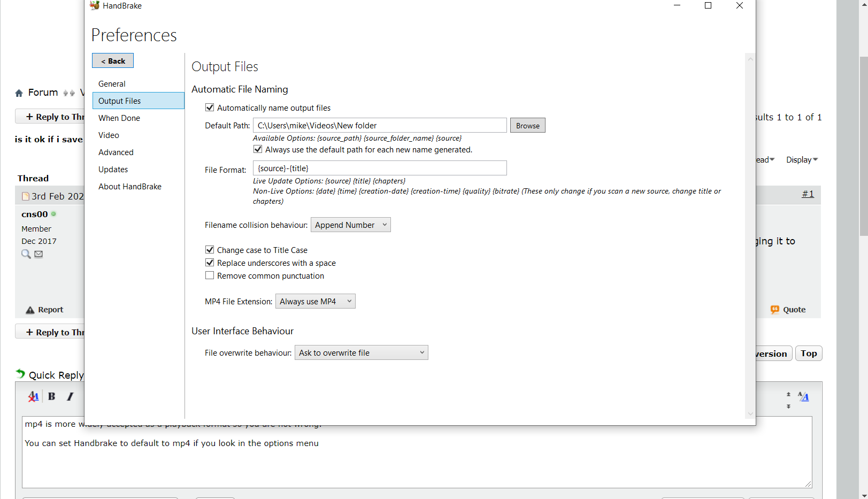The width and height of the screenshot is (868, 499).
Task: Click the Forum breadcrumb link
Action: (x=43, y=93)
